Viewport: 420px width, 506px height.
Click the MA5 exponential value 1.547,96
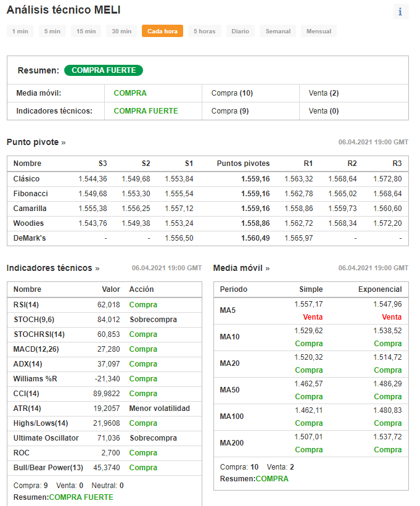tap(387, 304)
